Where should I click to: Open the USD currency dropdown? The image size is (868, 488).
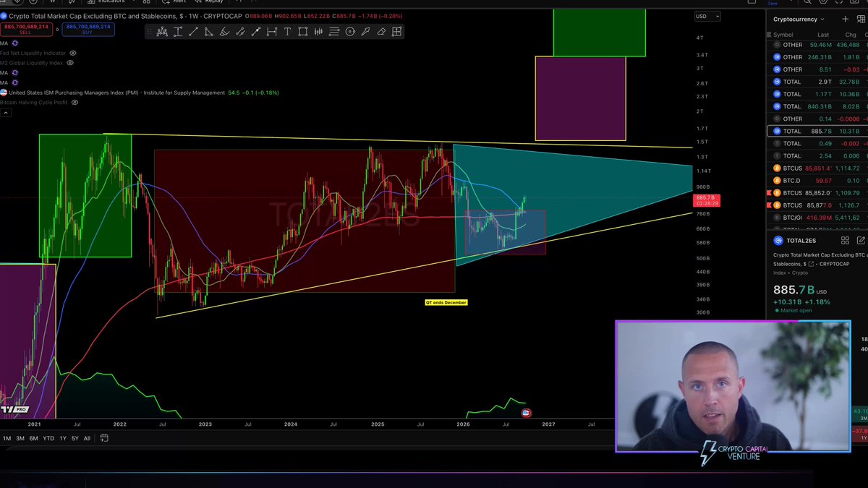(x=707, y=16)
